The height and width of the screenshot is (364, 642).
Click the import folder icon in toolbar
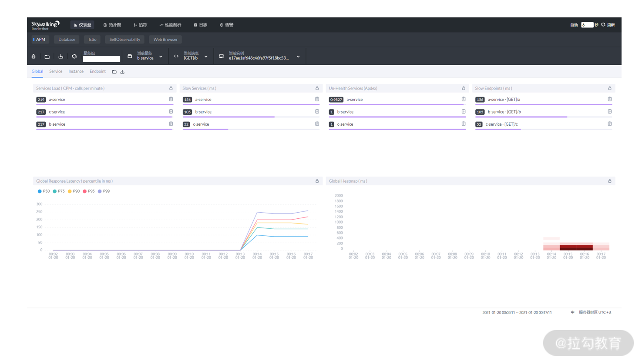pos(47,57)
